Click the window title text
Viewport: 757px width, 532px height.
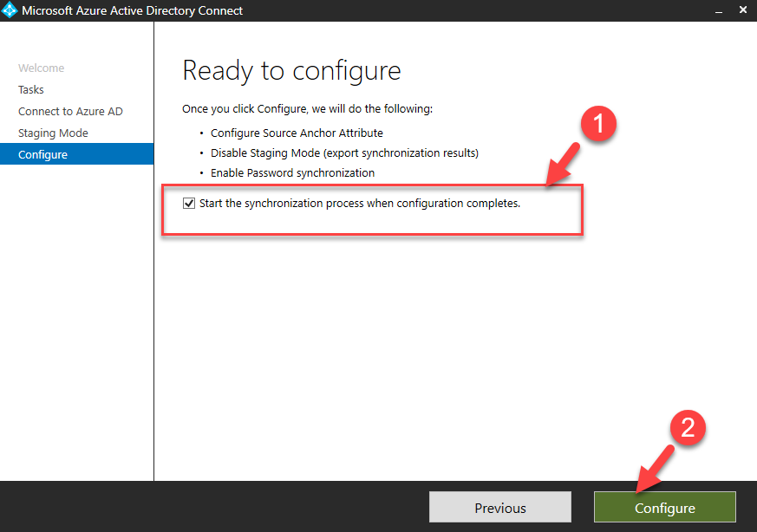tap(133, 10)
